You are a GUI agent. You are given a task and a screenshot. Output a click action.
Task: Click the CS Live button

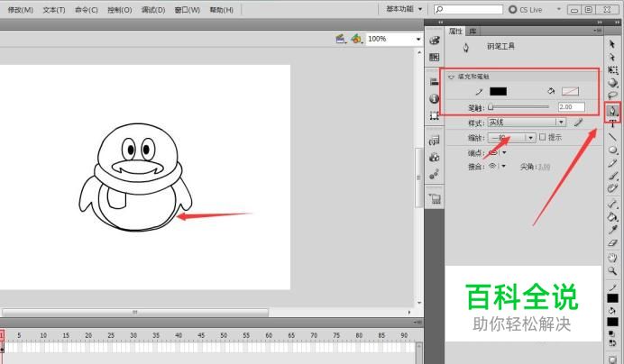tap(526, 10)
